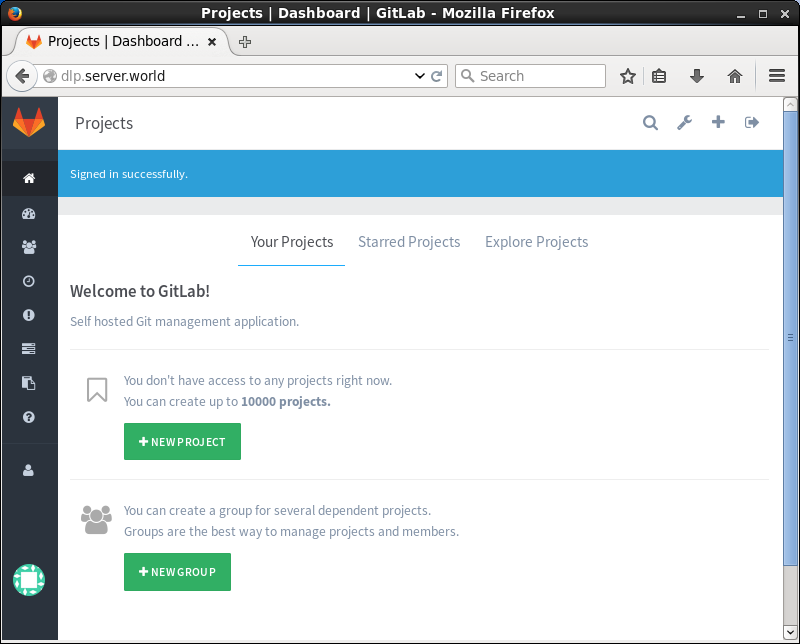
Task: Open Admin area wrench icon
Action: [684, 122]
